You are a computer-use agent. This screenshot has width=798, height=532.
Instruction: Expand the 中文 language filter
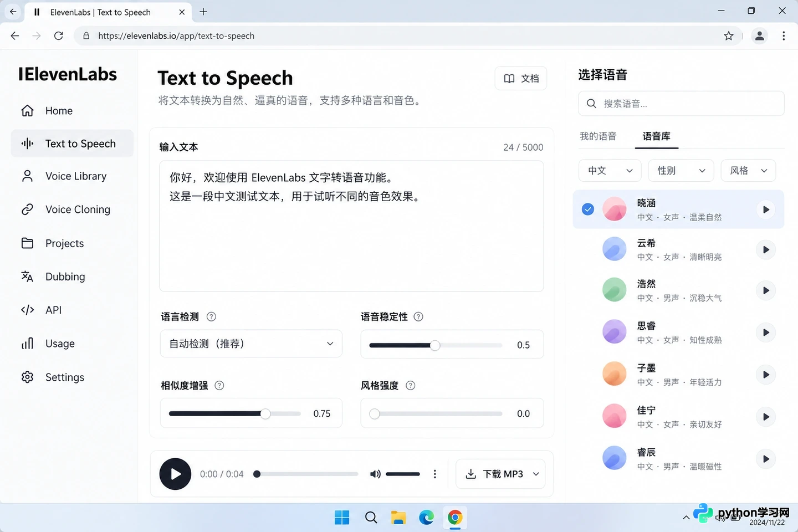click(x=610, y=171)
